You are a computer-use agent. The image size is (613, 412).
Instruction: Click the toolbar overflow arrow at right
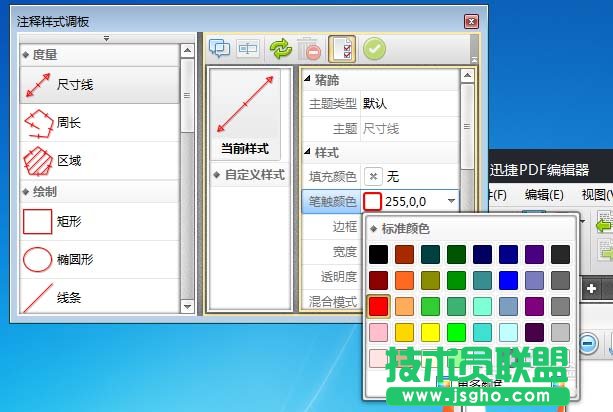[474, 60]
